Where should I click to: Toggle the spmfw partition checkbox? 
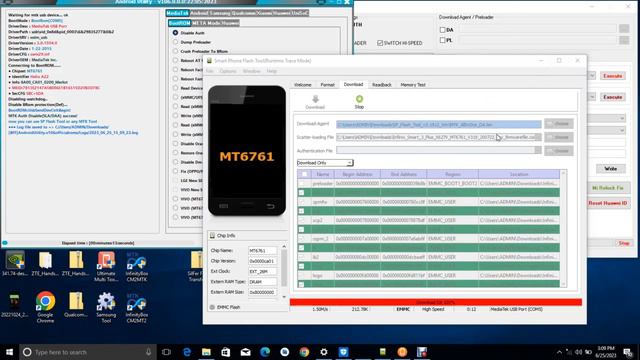click(302, 202)
